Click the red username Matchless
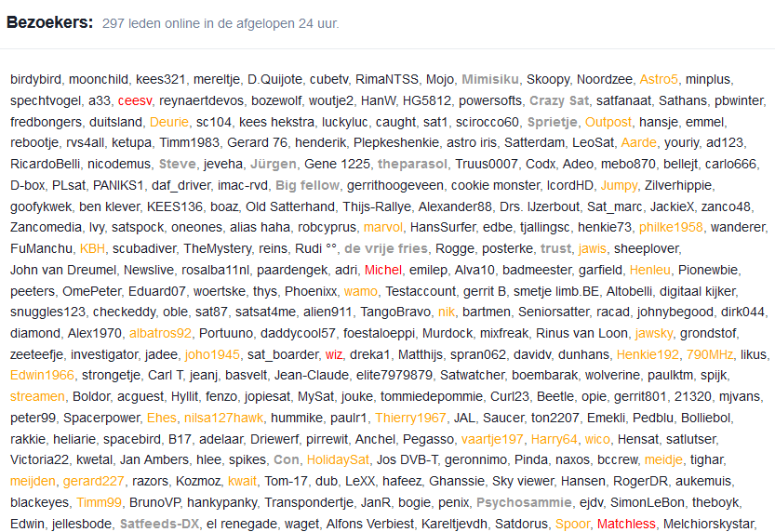This screenshot has height=532, width=775. point(626,524)
